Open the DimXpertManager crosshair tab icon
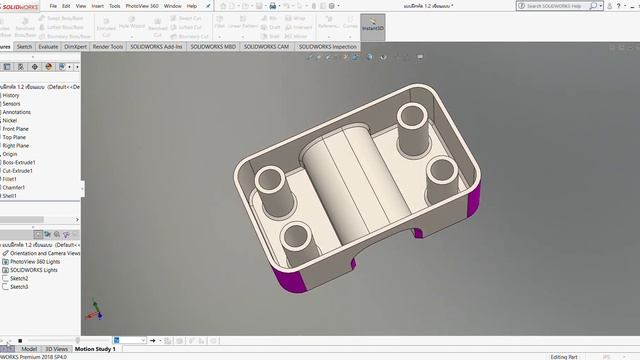The image size is (640, 360). 35,67
